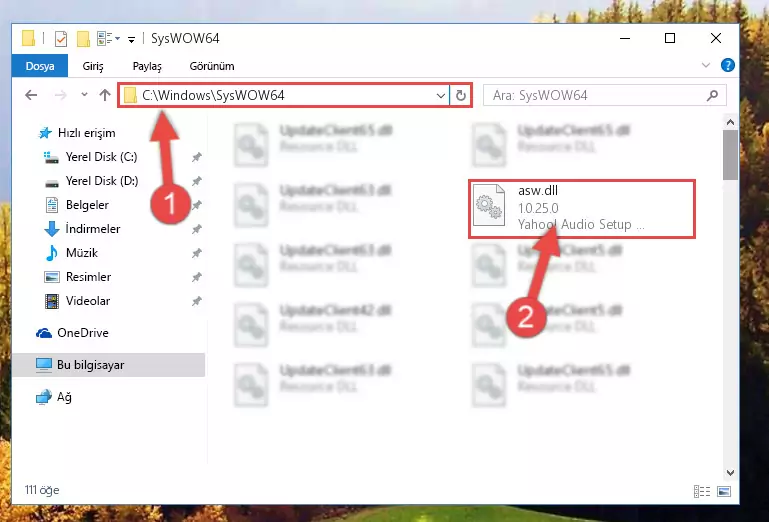Click the 111 öğe item count
This screenshot has width=769, height=522.
42,490
